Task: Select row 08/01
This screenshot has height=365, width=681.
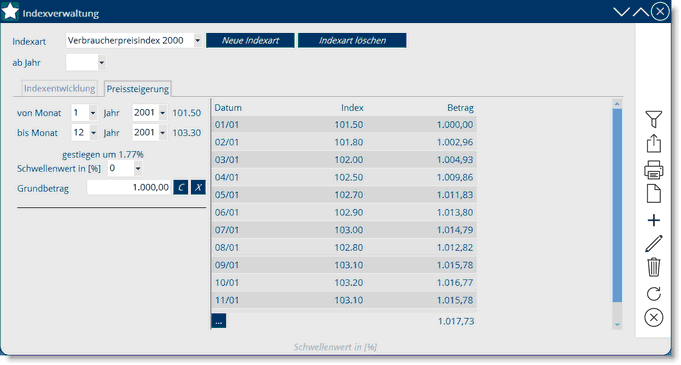Action: (344, 248)
